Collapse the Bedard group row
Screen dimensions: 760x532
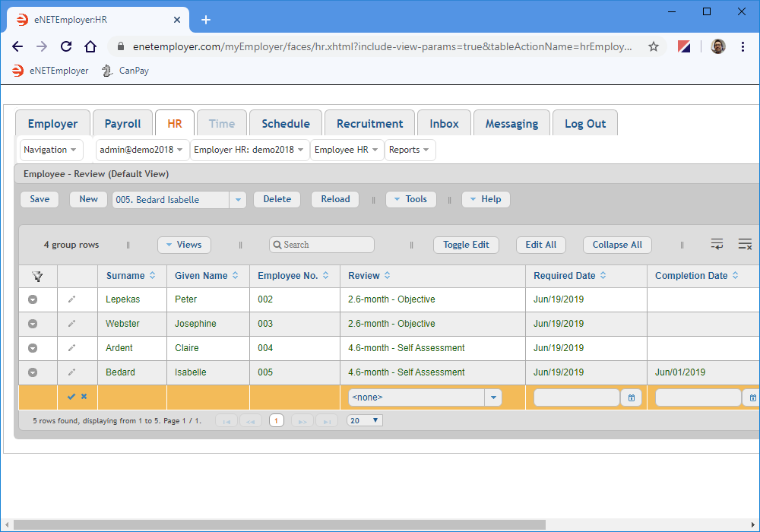coord(33,372)
